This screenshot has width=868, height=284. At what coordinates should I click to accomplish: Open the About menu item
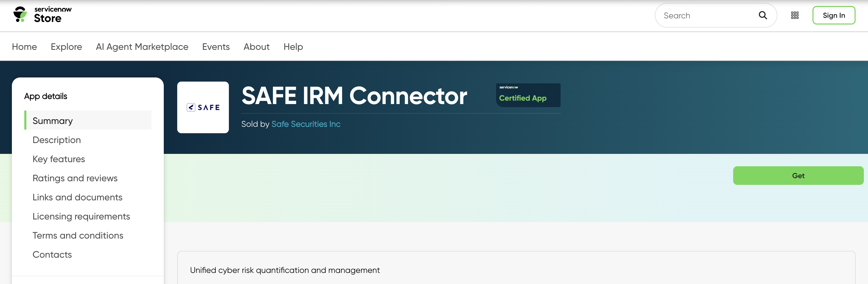[x=257, y=47]
